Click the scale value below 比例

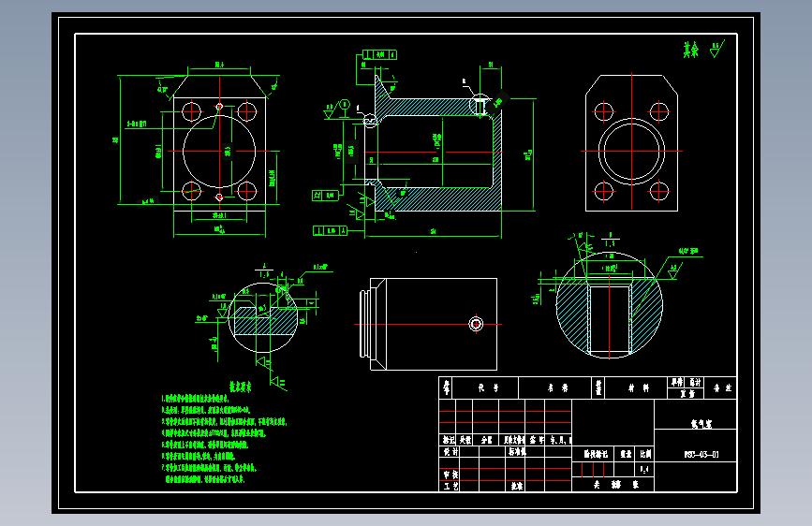(643, 470)
